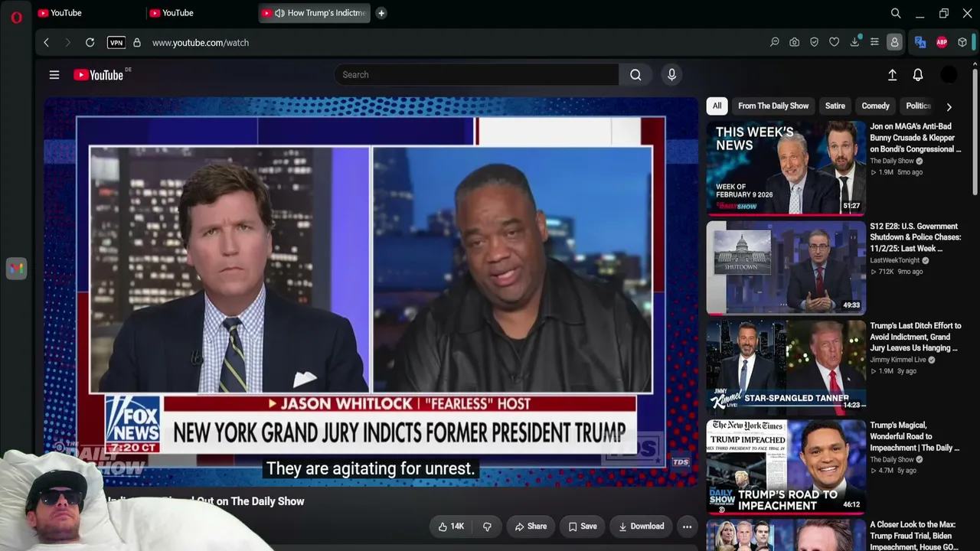
Task: Open a new browser tab
Action: 381,13
